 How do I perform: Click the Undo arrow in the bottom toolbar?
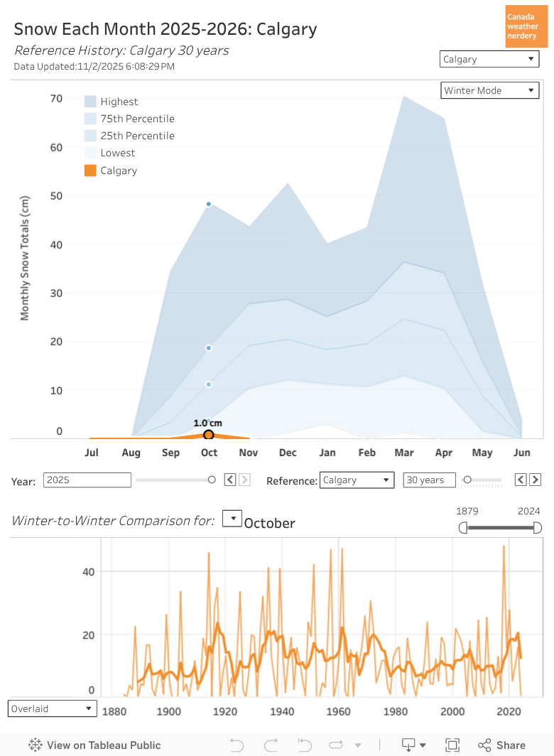237,745
